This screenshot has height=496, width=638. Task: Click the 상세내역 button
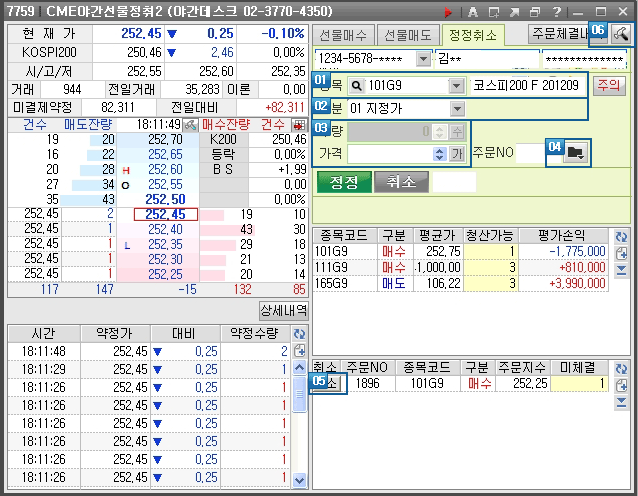(x=282, y=310)
